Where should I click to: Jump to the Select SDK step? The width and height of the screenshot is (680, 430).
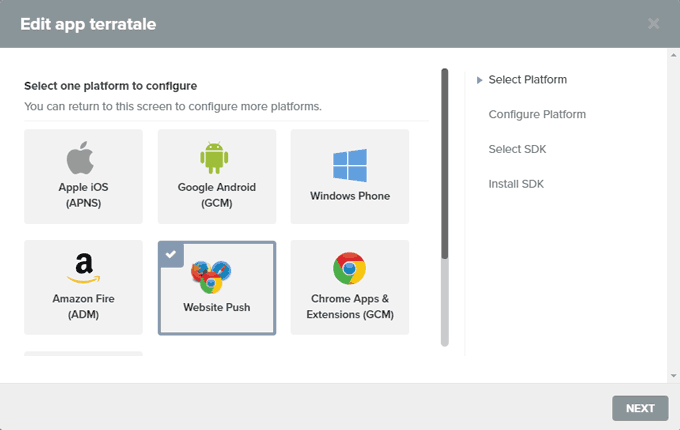pos(517,149)
